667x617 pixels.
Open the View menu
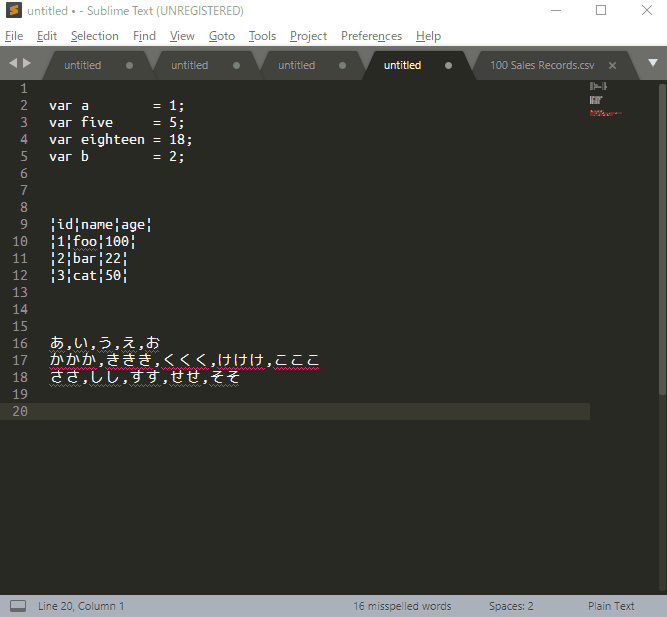pos(182,36)
